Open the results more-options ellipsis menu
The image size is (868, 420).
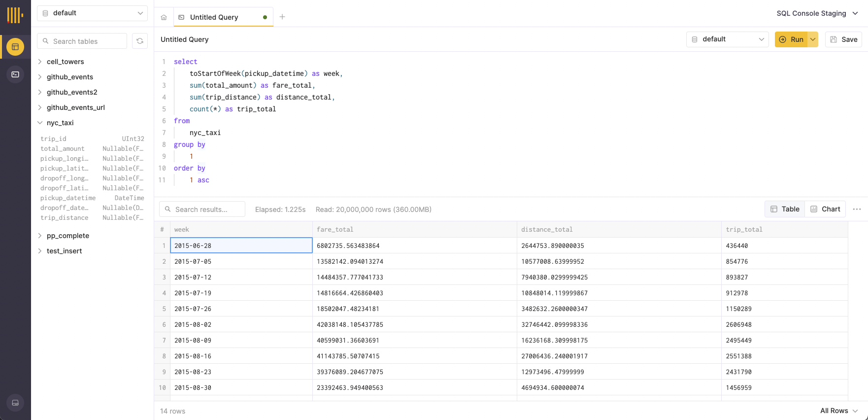pos(857,209)
